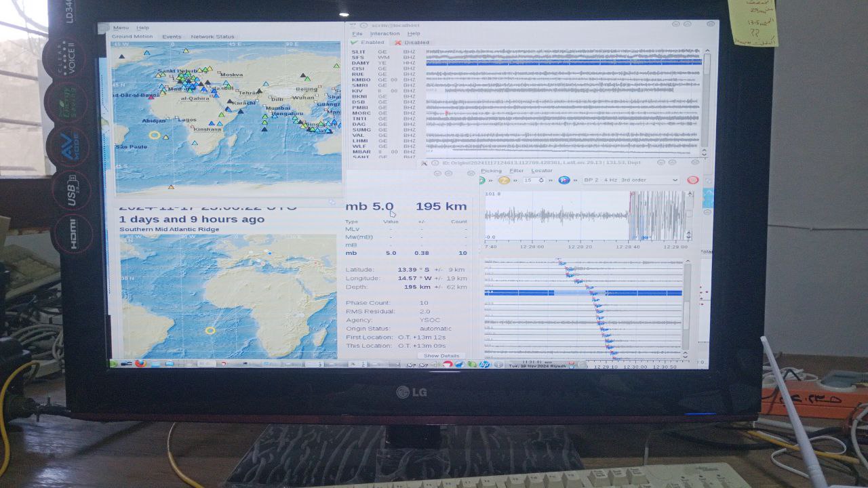Click the HP icon in the system tray
868x488 pixels.
484,364
